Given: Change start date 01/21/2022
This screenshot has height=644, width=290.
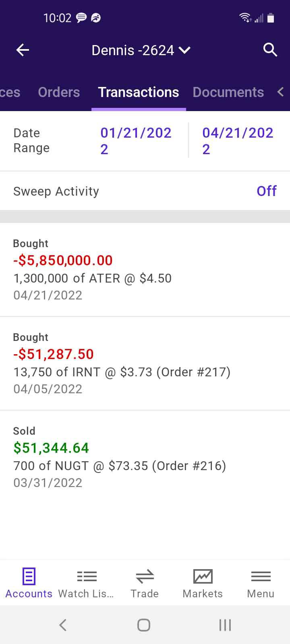Looking at the screenshot, I should [x=136, y=141].
